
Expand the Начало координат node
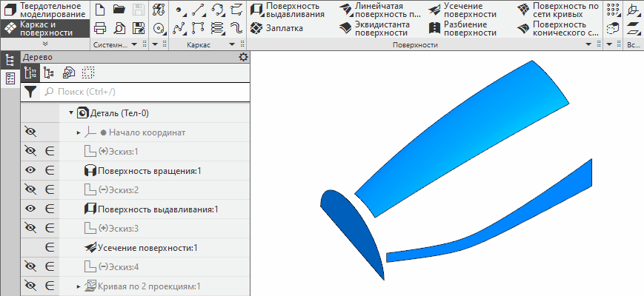tap(79, 132)
